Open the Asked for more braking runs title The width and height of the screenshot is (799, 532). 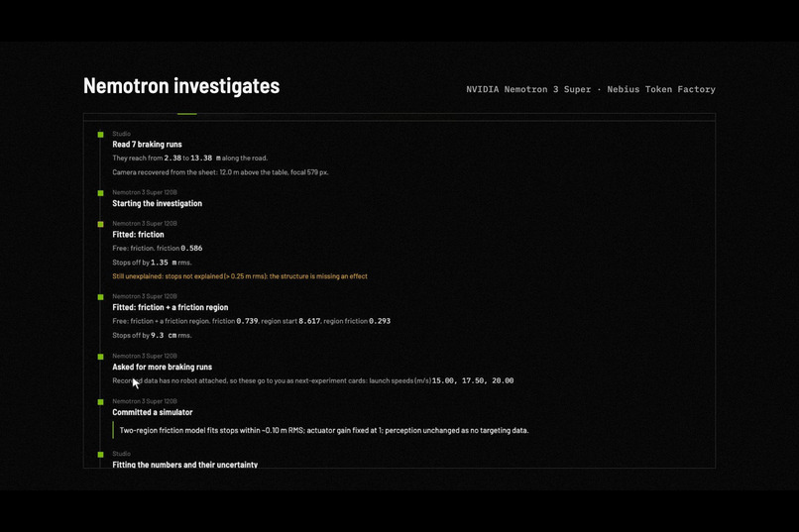click(x=162, y=367)
